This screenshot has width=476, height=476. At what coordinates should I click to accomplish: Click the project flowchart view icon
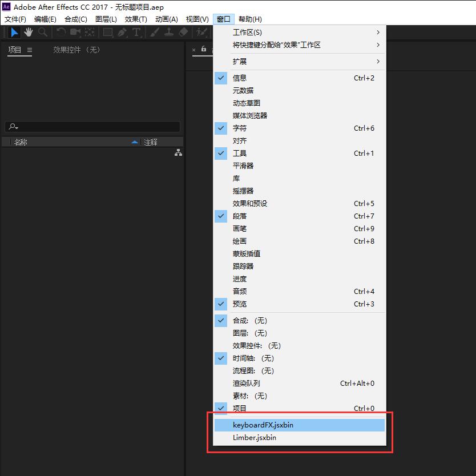pos(178,153)
